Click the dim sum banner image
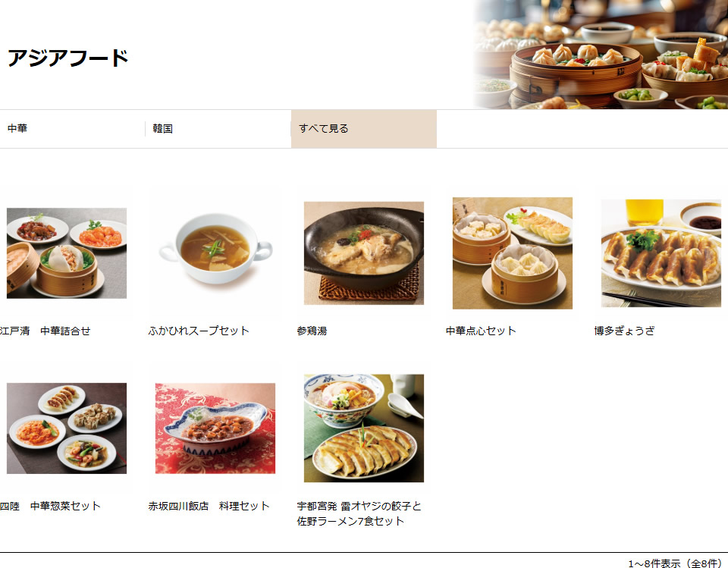 click(601, 55)
